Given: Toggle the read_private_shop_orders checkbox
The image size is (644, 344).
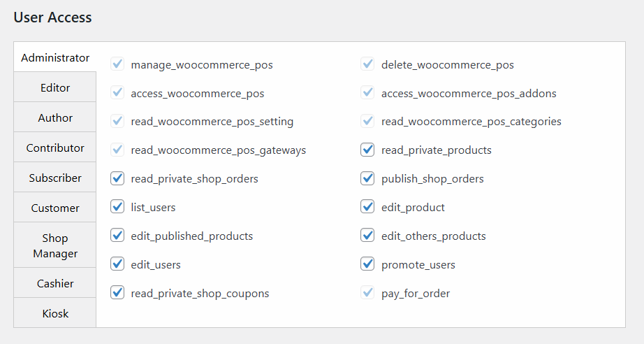Looking at the screenshot, I should pos(117,179).
